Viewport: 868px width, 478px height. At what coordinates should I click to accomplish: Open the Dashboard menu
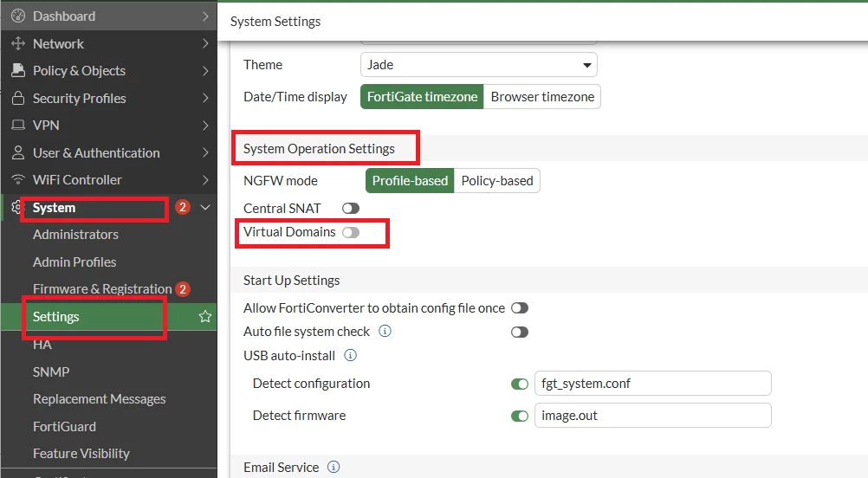[x=108, y=16]
